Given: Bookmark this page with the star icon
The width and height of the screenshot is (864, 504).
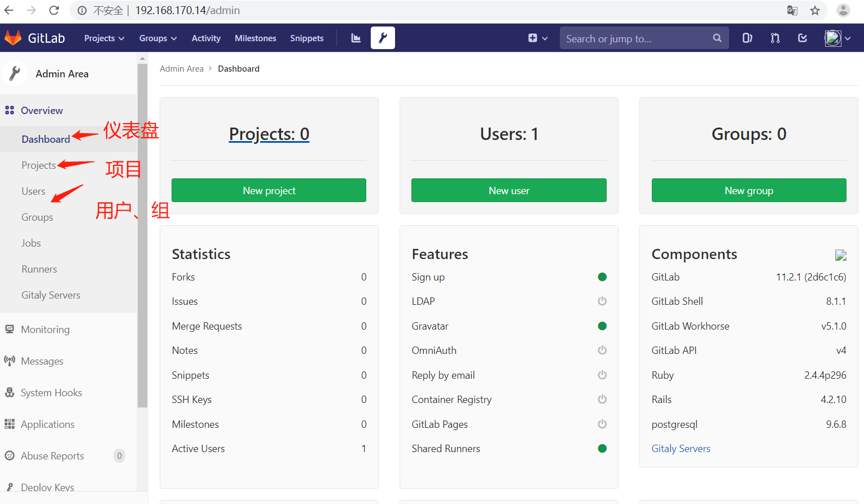Looking at the screenshot, I should 815,10.
